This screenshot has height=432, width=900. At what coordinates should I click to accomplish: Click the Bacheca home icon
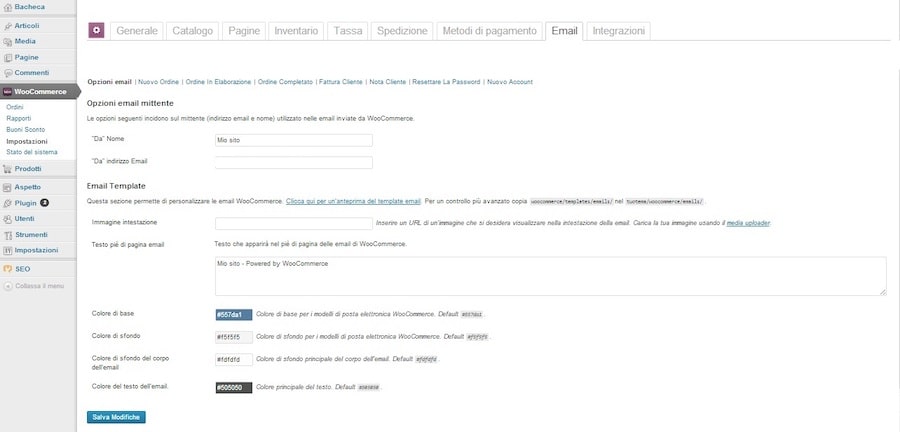pyautogui.click(x=7, y=7)
